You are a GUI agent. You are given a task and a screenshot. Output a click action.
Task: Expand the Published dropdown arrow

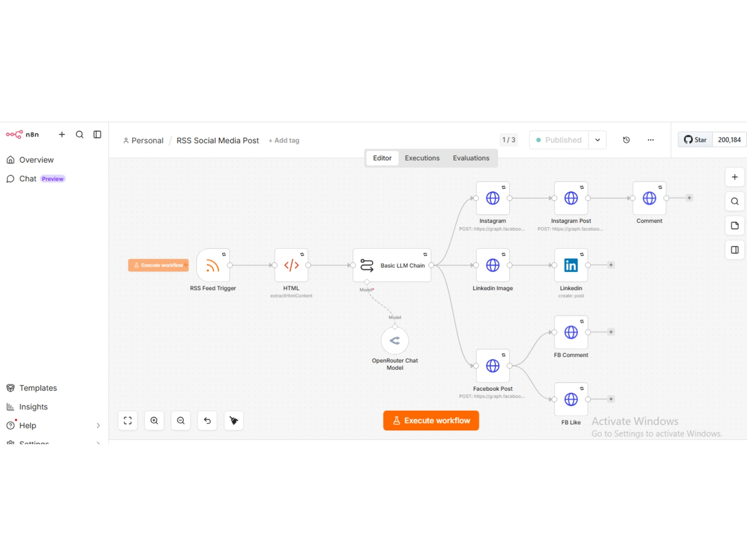[x=598, y=140]
